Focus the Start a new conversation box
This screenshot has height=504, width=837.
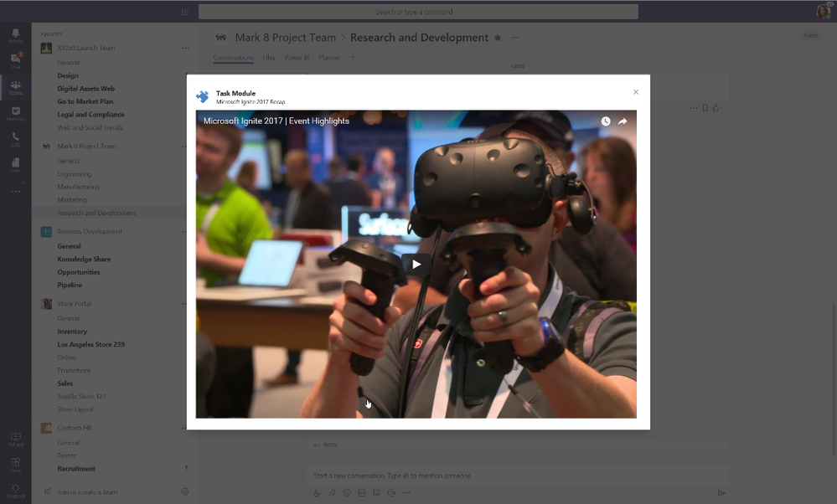pos(518,476)
